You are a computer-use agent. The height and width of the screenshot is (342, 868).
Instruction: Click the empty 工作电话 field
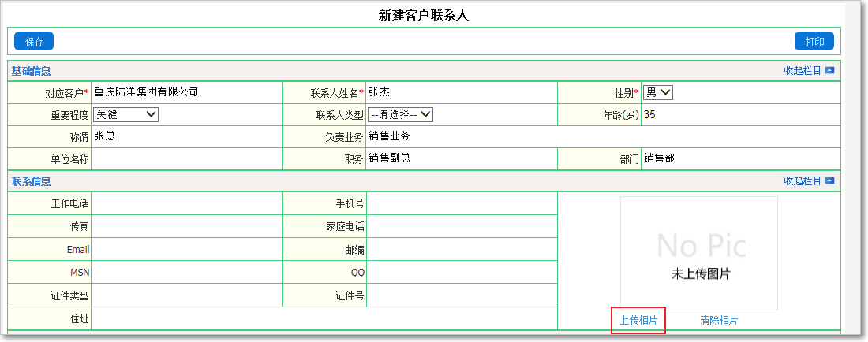click(187, 203)
